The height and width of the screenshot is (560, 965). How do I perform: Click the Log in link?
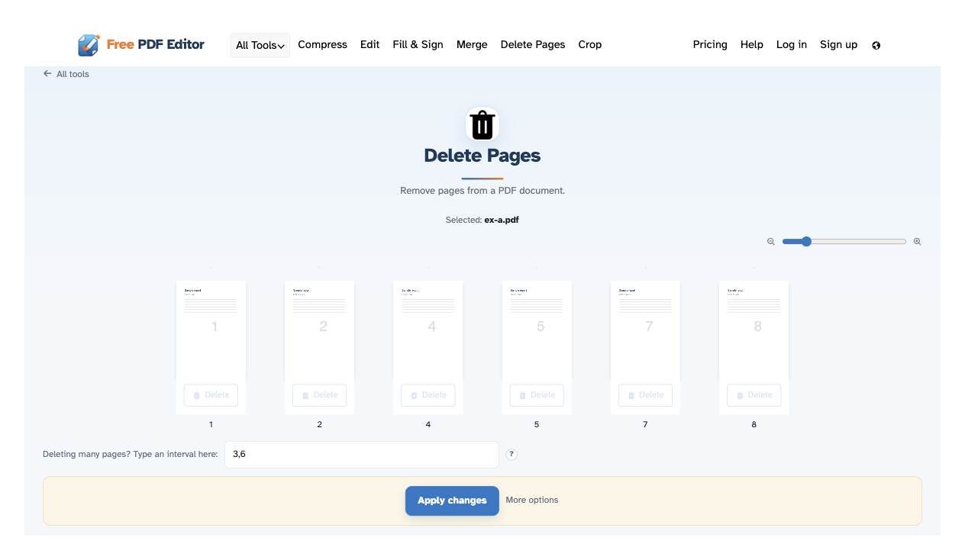pos(792,45)
